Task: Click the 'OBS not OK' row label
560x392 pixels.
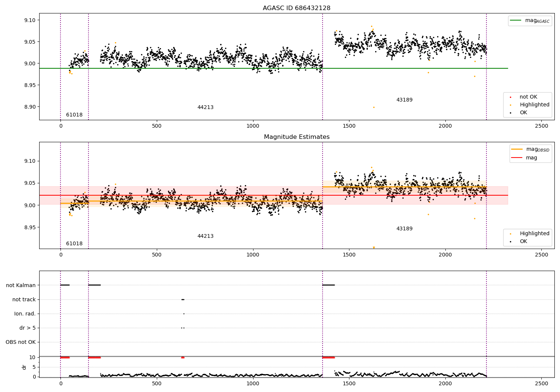Action: click(x=21, y=342)
